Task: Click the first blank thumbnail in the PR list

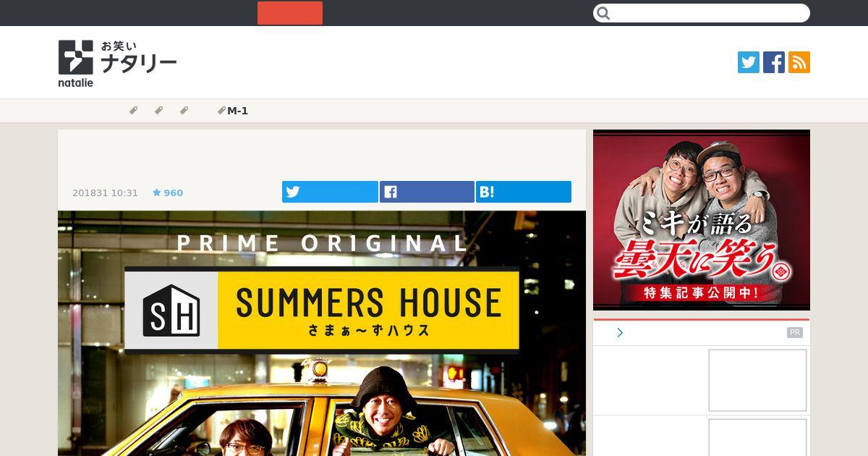Action: pos(757,380)
